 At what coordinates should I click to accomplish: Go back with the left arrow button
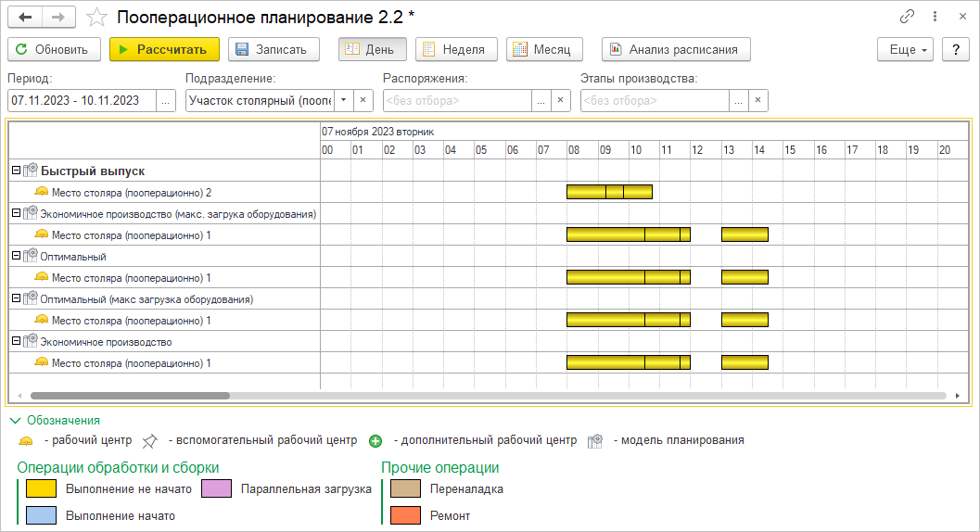point(25,18)
